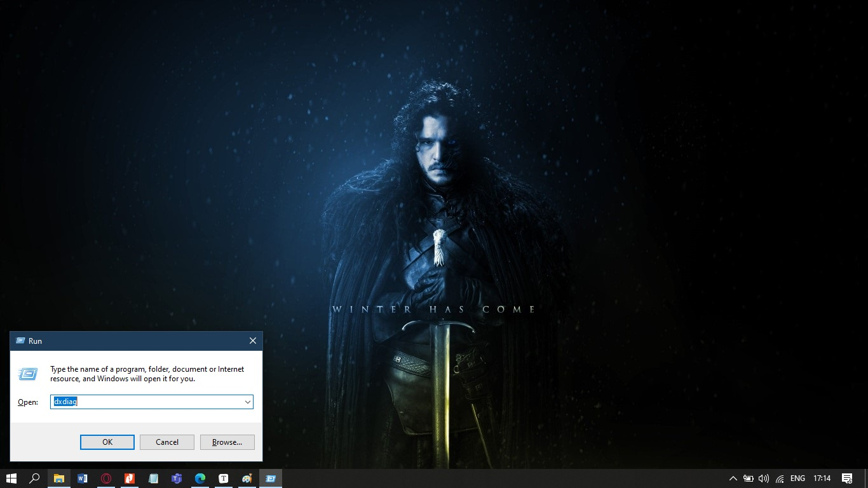The height and width of the screenshot is (488, 868).
Task: Open the Action Center notifications
Action: (847, 478)
